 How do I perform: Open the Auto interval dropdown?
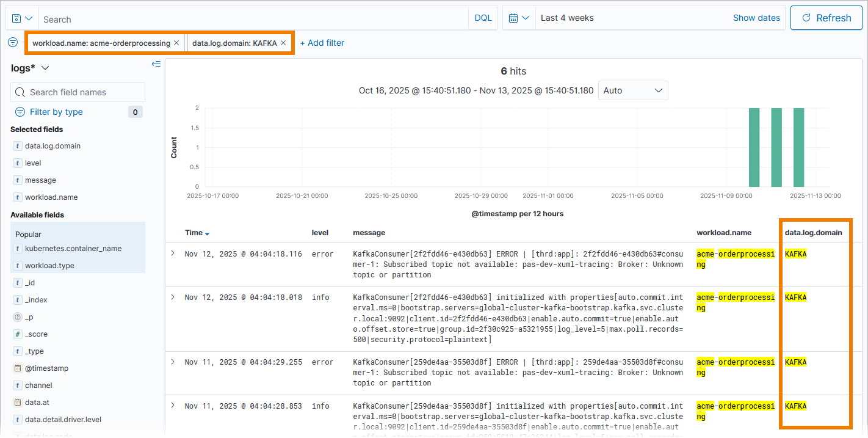(x=632, y=90)
